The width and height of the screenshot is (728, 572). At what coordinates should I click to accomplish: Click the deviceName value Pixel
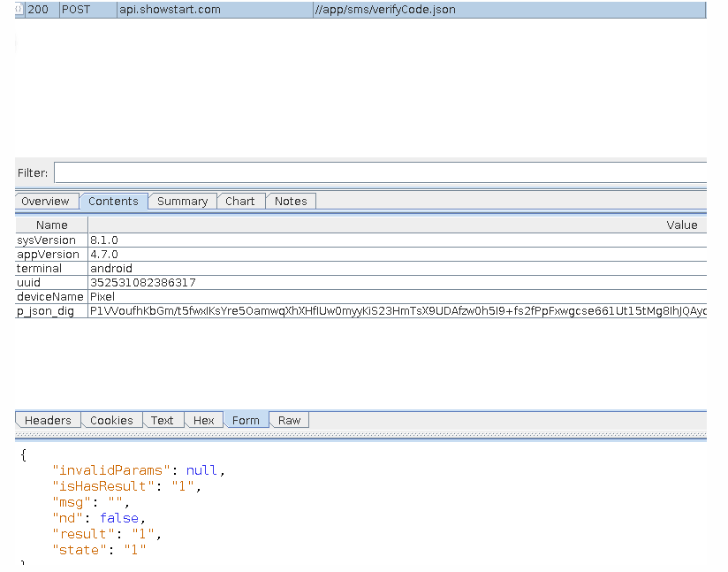pos(102,296)
